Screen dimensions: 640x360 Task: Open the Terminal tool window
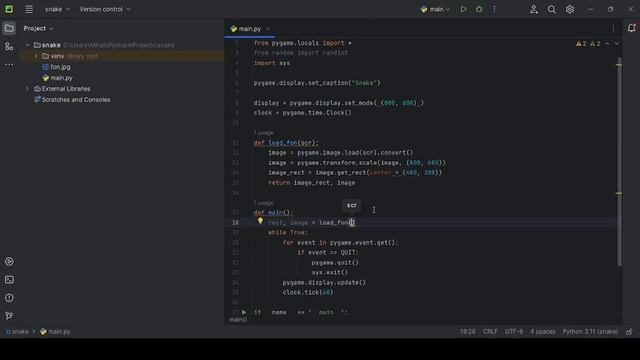(x=9, y=280)
